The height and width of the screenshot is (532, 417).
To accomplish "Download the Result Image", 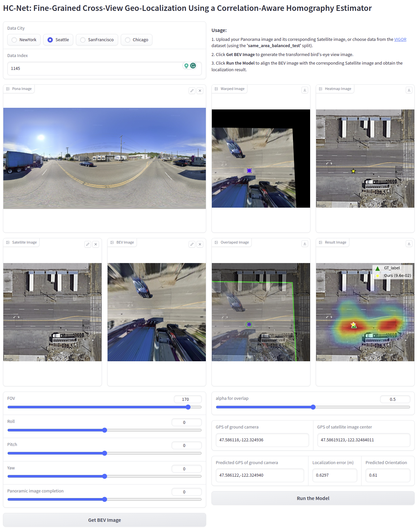I will pos(409,244).
